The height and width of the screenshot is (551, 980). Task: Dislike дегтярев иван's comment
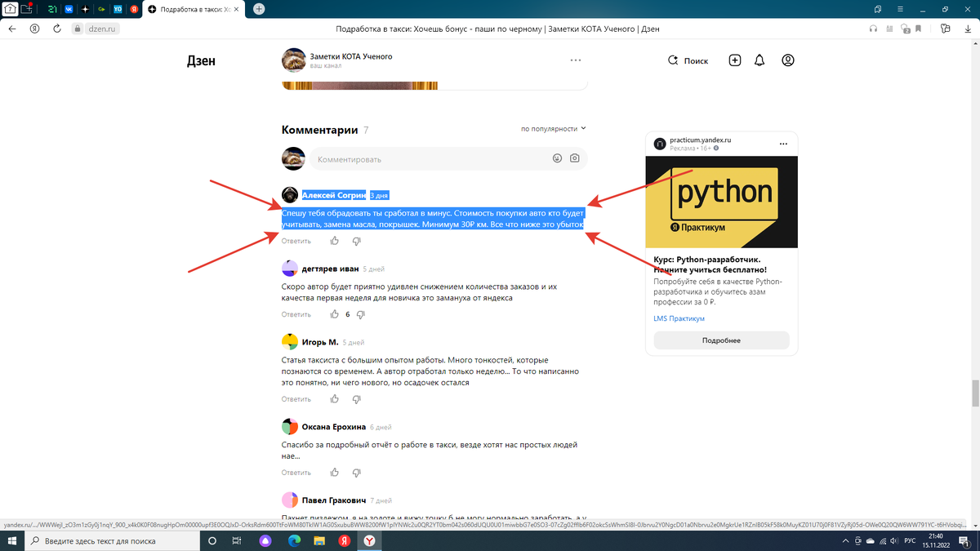point(360,314)
